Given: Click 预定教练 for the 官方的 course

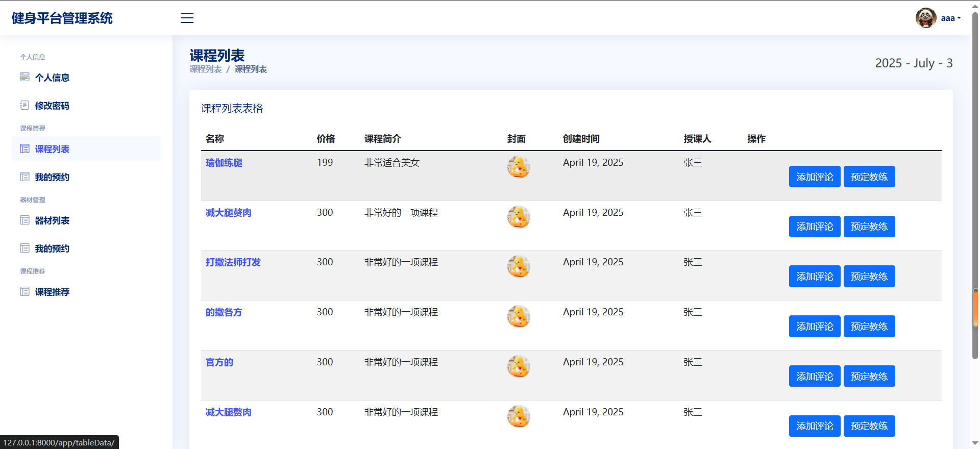Looking at the screenshot, I should (869, 376).
